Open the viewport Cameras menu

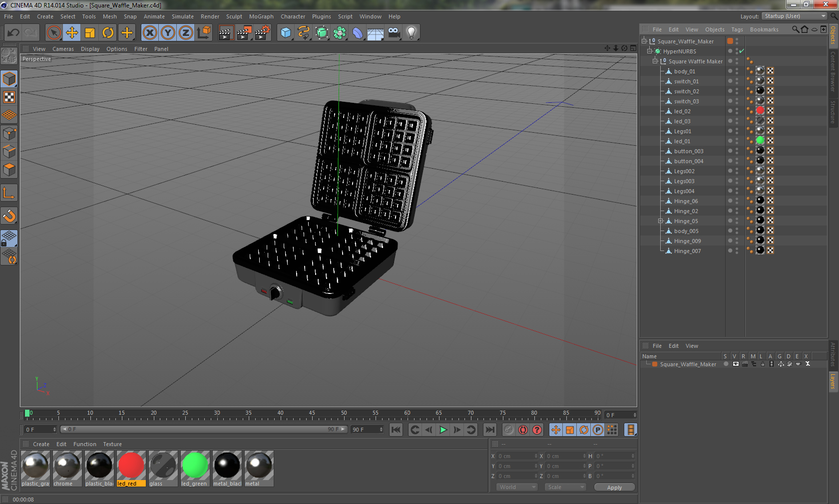[63, 49]
